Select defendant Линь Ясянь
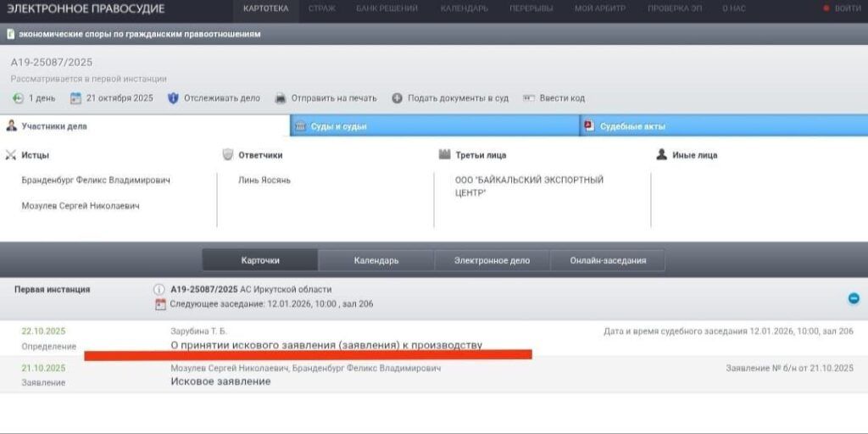The height and width of the screenshot is (434, 868). coord(264,181)
